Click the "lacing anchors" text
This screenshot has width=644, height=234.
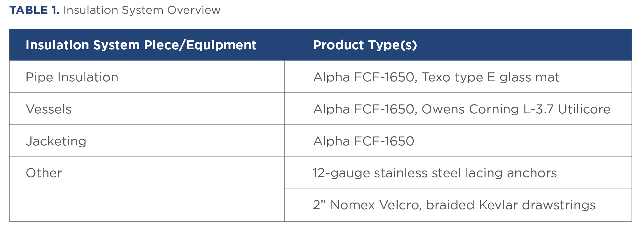[511, 173]
